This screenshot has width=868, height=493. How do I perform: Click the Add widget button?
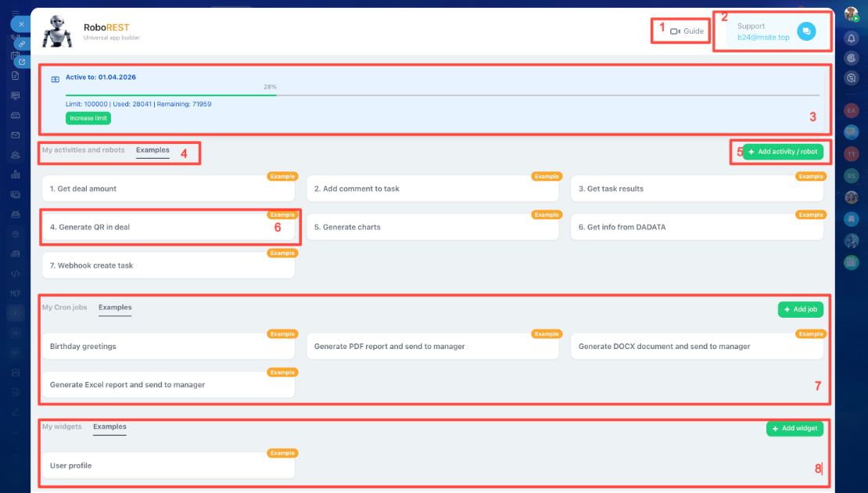[x=794, y=429]
